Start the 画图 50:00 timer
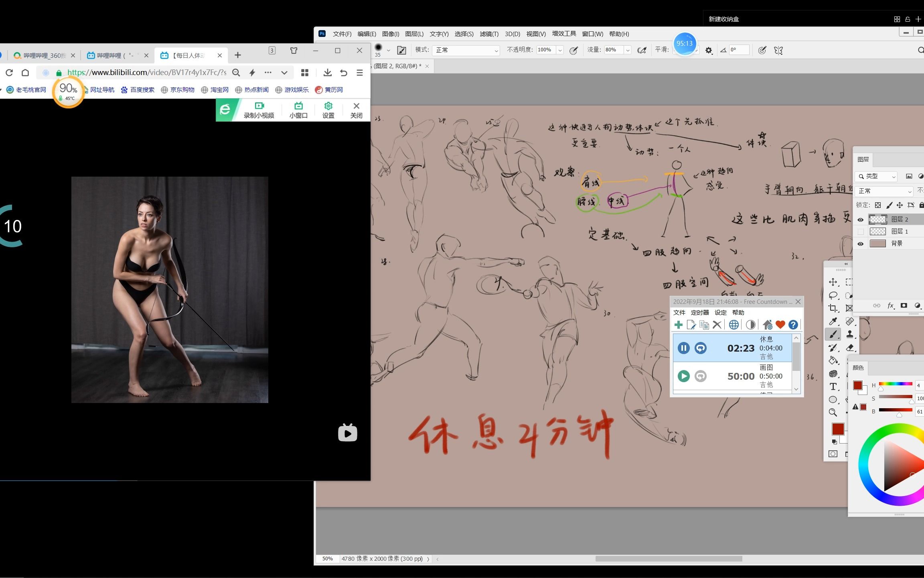Viewport: 924px width, 578px height. (x=684, y=376)
